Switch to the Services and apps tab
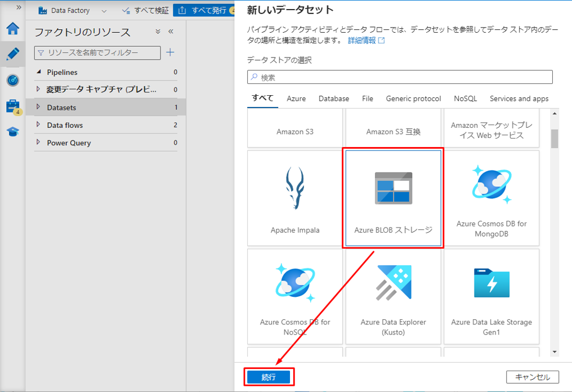Viewport: 572px width, 392px height. click(x=519, y=99)
